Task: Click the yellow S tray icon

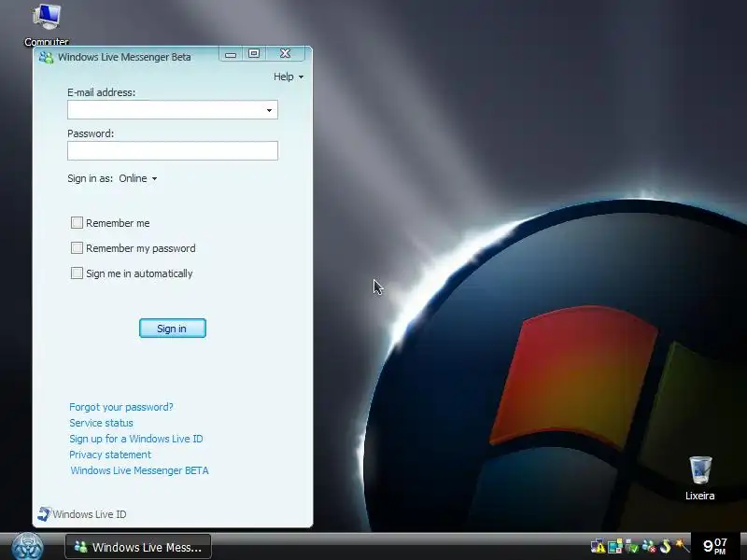Action: 665,546
